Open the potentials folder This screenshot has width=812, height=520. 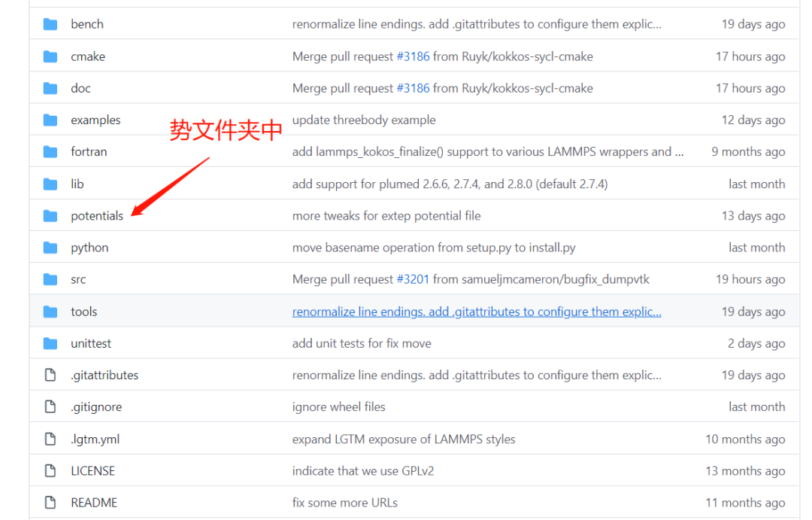(97, 215)
